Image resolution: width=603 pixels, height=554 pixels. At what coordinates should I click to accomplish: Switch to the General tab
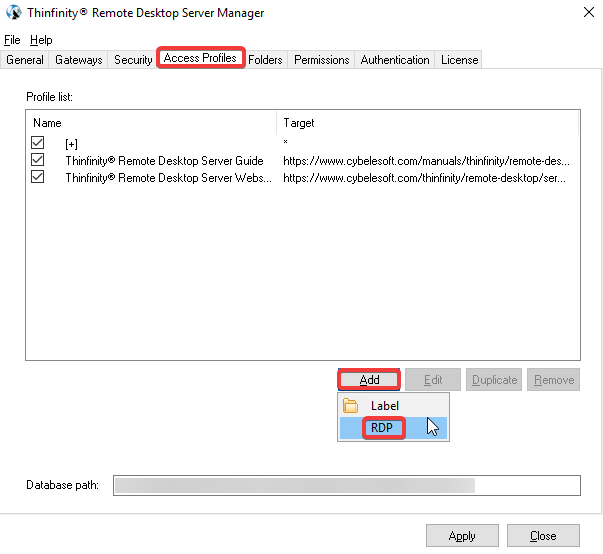(x=25, y=60)
